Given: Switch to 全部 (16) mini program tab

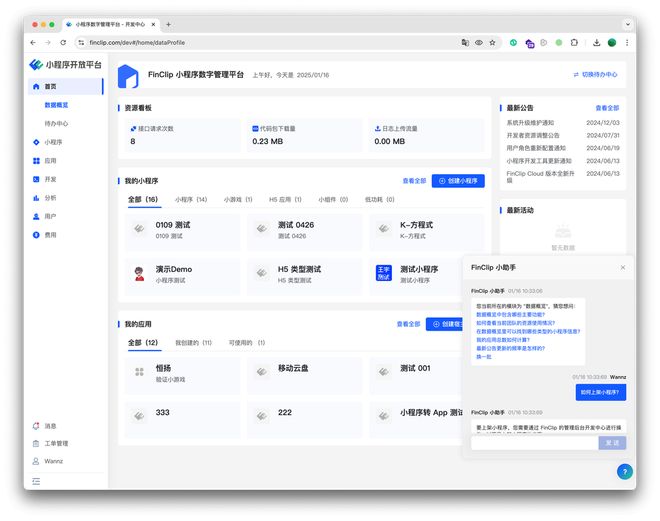Looking at the screenshot, I should click(x=143, y=199).
